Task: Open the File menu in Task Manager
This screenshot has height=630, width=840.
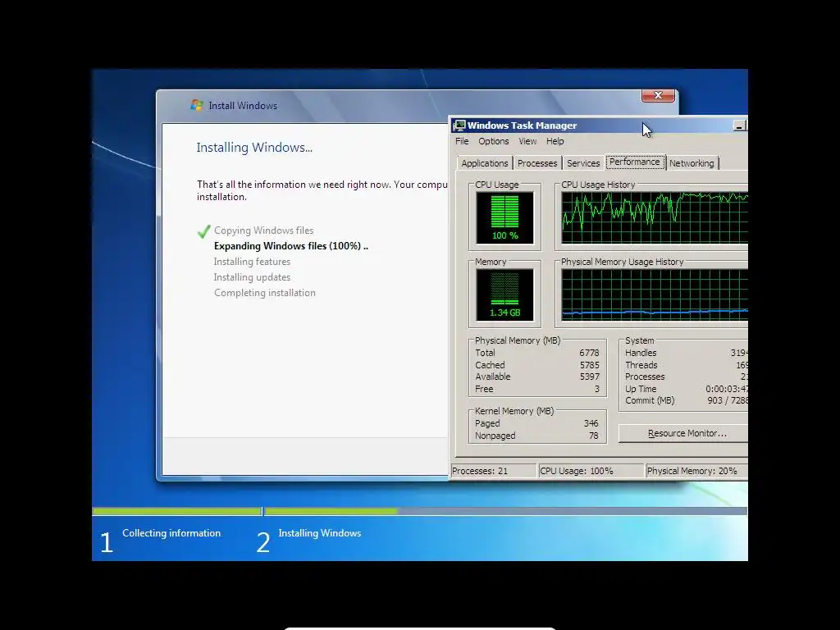Action: coord(462,141)
